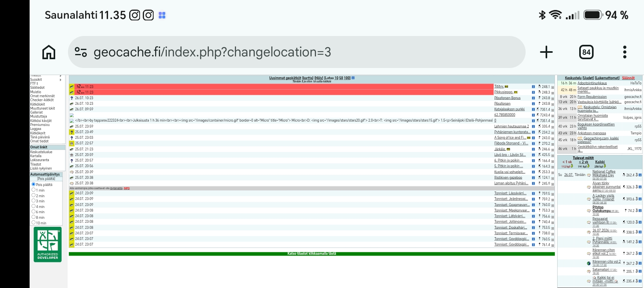The width and height of the screenshot is (644, 288).
Task: Click CITO globe icon for Itärannan cito vol.2
Action: pos(589,263)
